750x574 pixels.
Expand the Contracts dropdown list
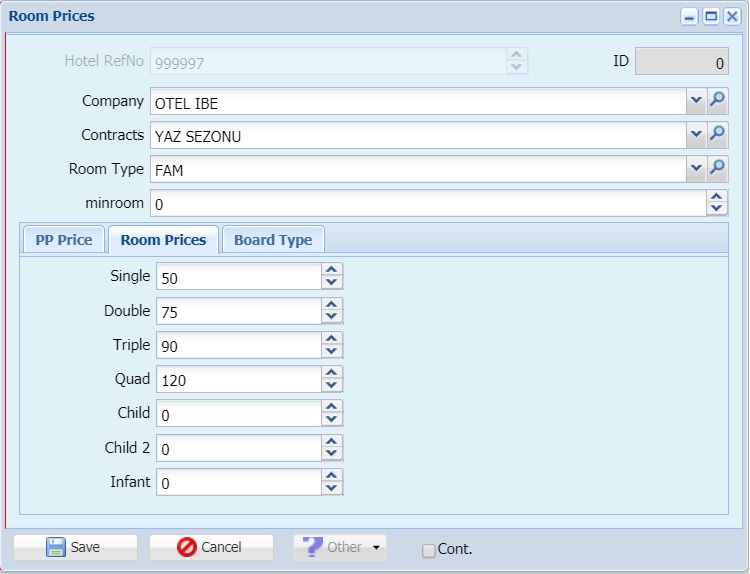[x=696, y=134]
